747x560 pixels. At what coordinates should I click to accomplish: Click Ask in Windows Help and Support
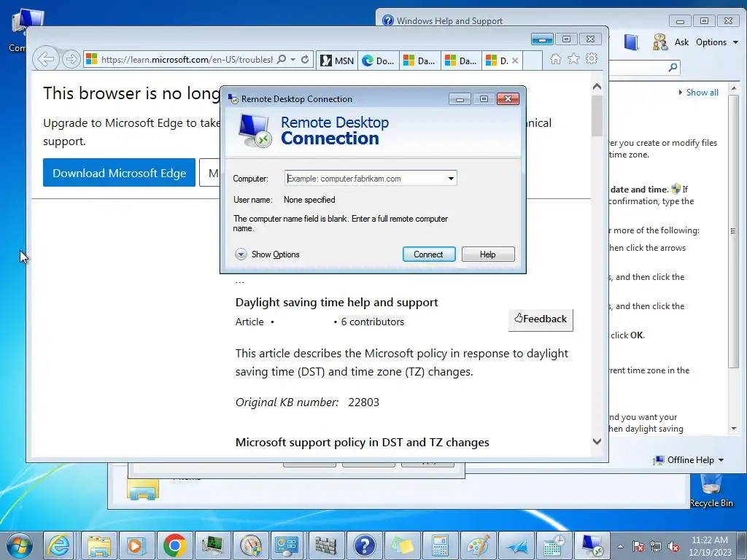pyautogui.click(x=681, y=42)
